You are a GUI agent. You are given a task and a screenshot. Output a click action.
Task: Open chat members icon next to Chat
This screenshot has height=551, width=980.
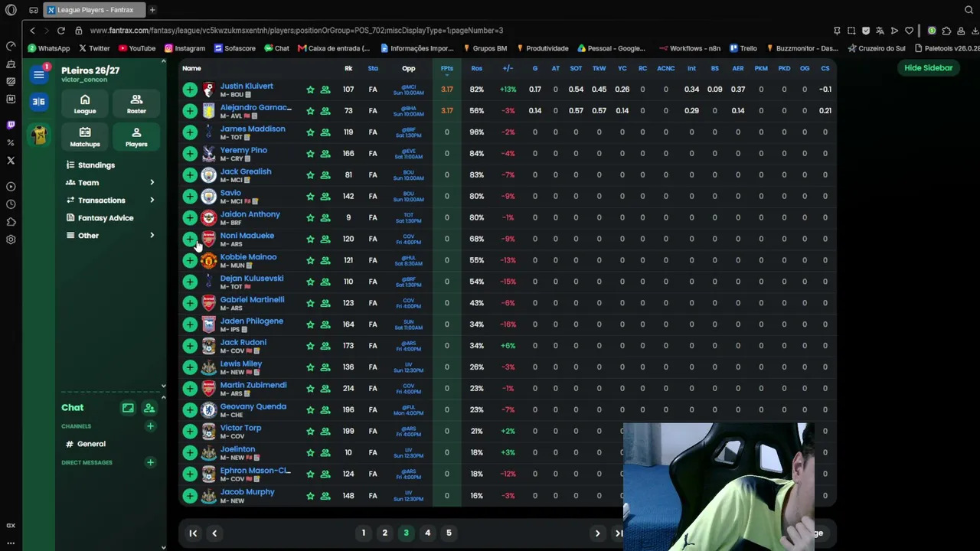click(x=149, y=408)
